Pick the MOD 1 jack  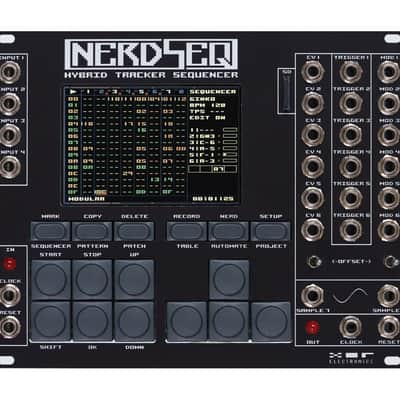389,72
